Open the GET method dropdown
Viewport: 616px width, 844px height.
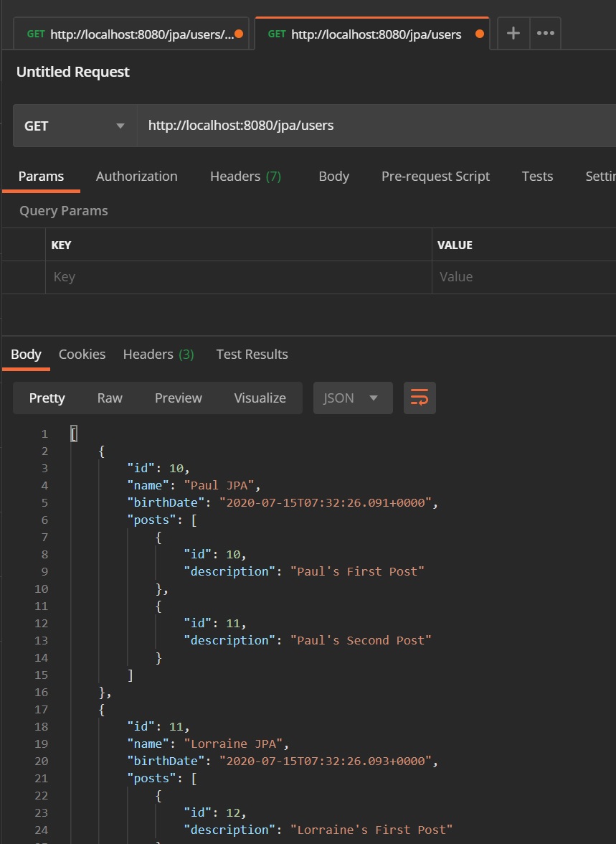pyautogui.click(x=75, y=126)
